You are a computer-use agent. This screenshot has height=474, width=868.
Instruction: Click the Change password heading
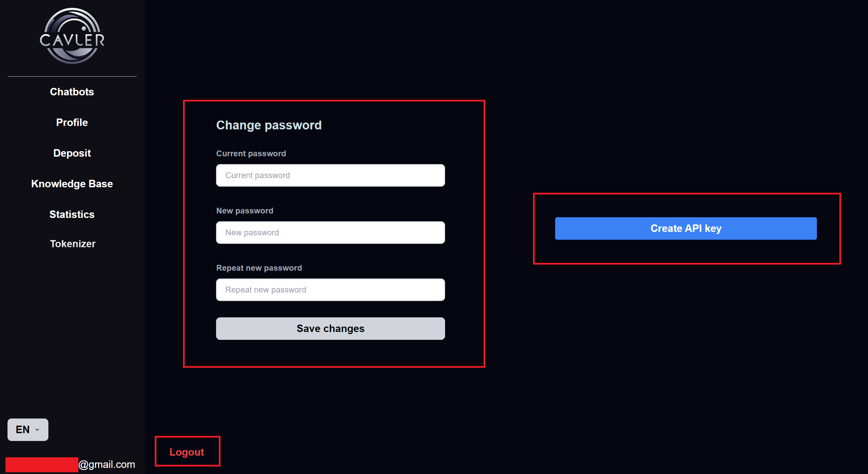coord(269,125)
